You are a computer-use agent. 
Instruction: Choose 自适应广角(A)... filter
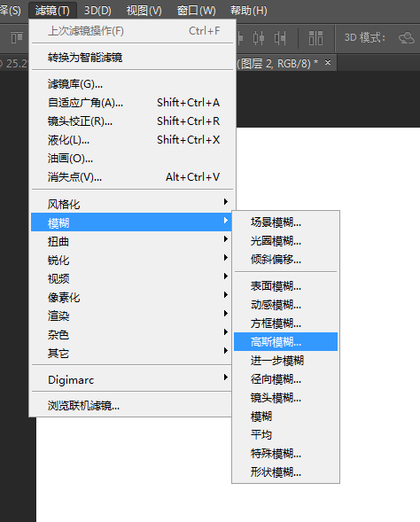132,103
